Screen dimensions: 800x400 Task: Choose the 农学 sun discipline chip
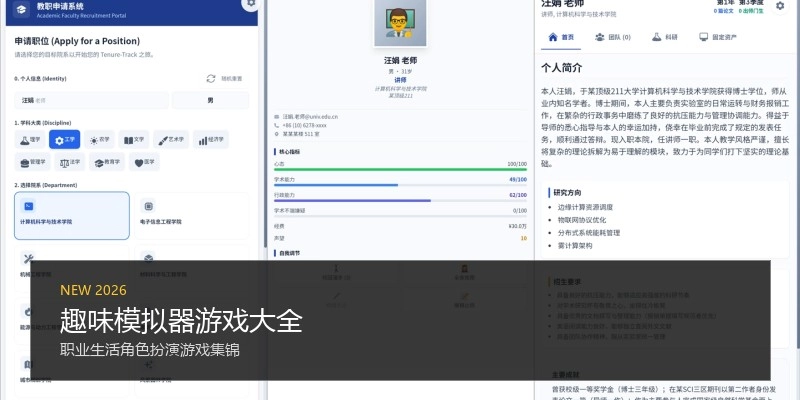click(99, 139)
